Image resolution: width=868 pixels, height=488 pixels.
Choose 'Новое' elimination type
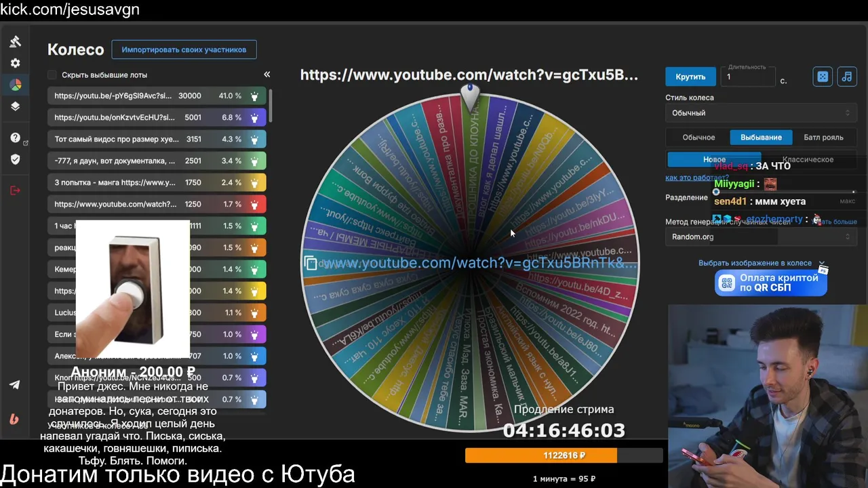(714, 159)
